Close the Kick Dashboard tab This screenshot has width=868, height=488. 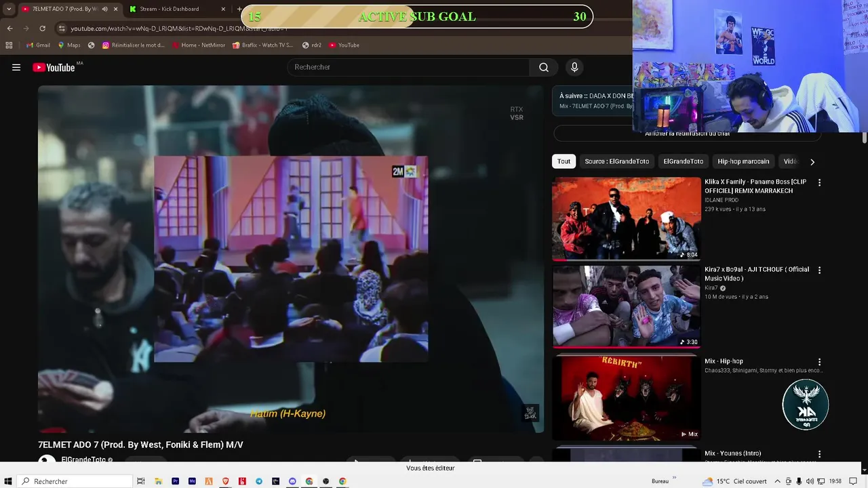coord(223,9)
